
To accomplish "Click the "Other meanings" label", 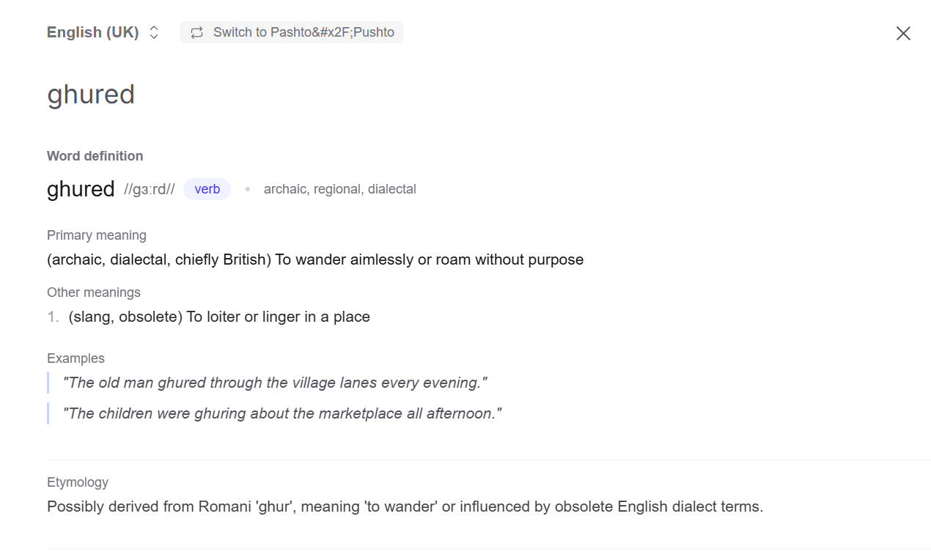I will pos(94,292).
